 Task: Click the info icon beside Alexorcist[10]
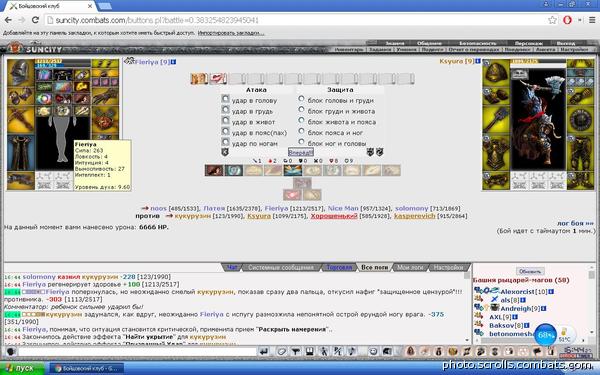[551, 292]
